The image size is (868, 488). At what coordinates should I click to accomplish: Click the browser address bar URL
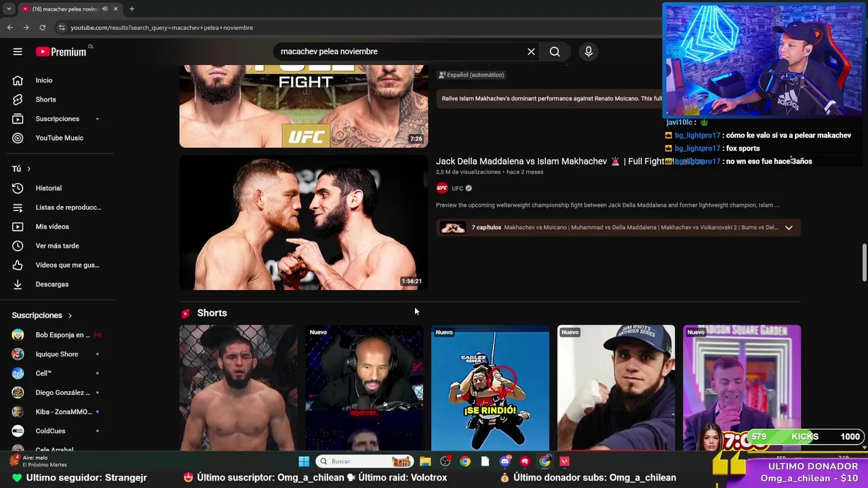coord(161,28)
